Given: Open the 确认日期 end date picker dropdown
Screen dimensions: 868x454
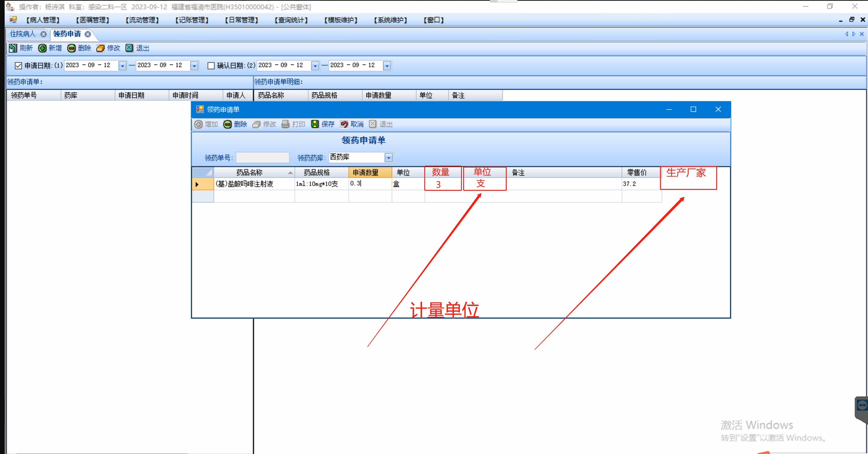Looking at the screenshot, I should pos(387,66).
